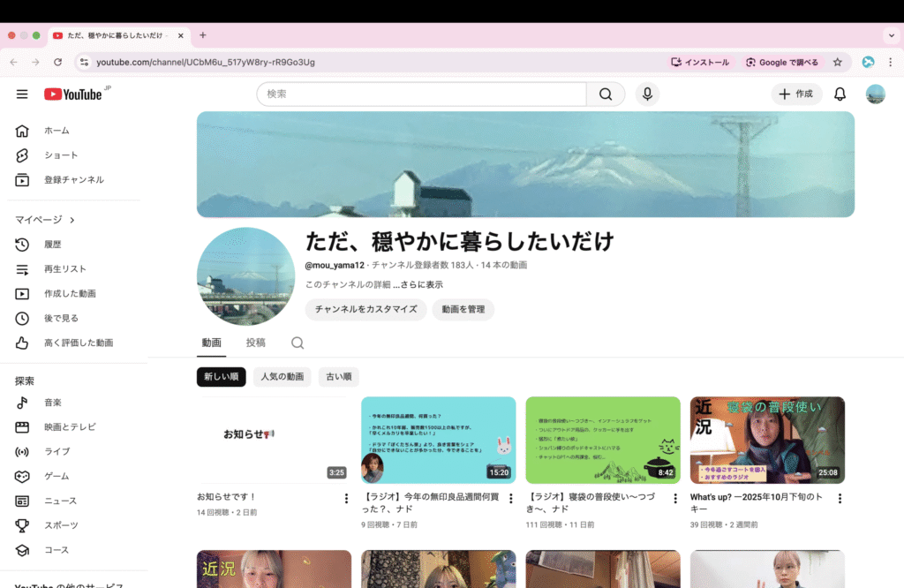Click the 動画を管理 button
This screenshot has height=588, width=904.
463,310
